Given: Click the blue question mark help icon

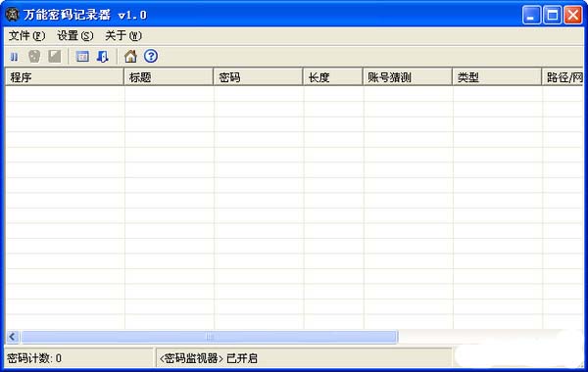Looking at the screenshot, I should coord(151,56).
